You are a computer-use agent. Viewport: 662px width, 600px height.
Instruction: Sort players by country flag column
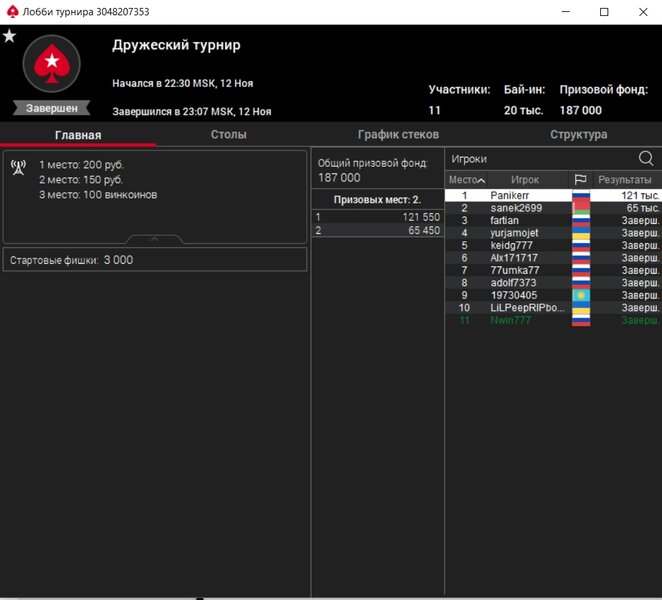click(580, 180)
